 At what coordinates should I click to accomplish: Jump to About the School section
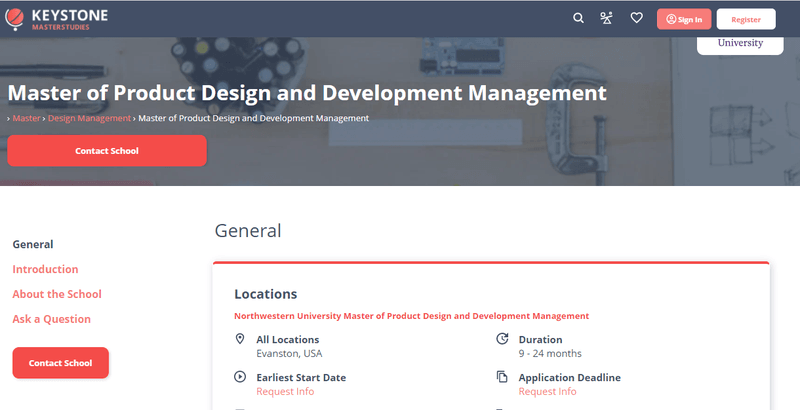tap(57, 294)
